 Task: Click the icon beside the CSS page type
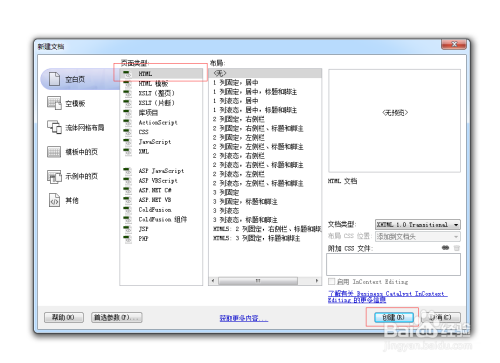[127, 132]
